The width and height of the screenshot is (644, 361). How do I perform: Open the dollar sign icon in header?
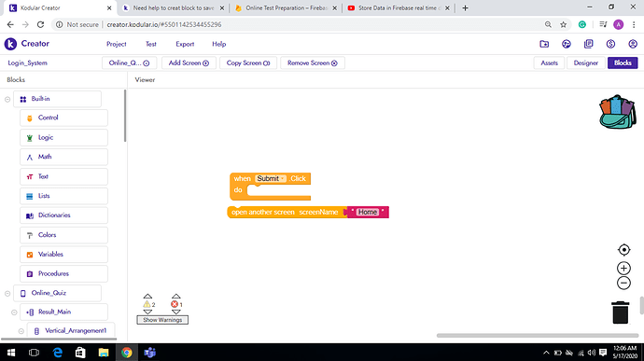610,44
